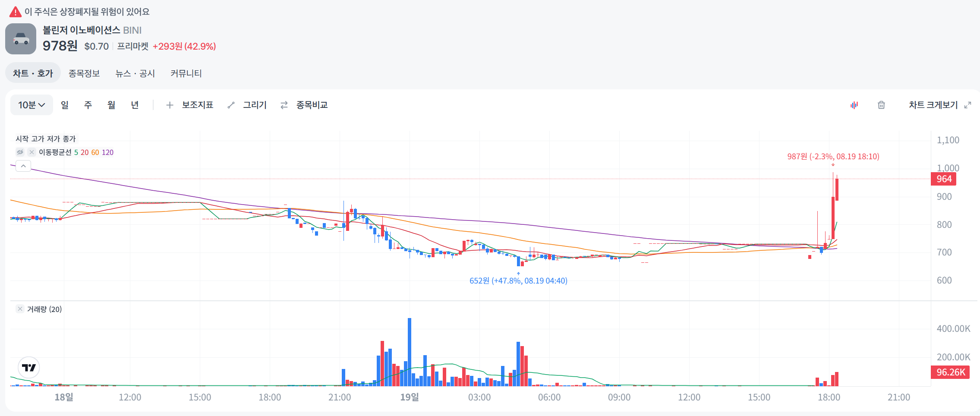
Task: Click the 120 period moving average value
Action: (x=107, y=152)
